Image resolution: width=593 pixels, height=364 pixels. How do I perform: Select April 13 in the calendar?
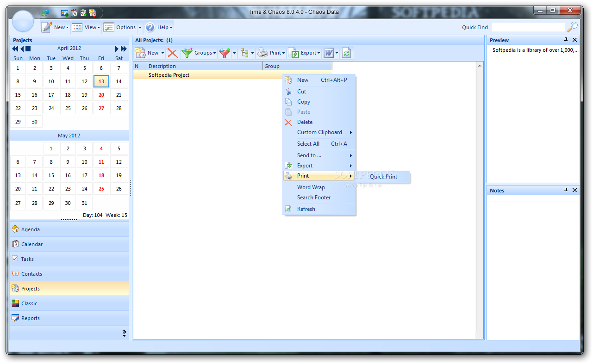pyautogui.click(x=101, y=81)
